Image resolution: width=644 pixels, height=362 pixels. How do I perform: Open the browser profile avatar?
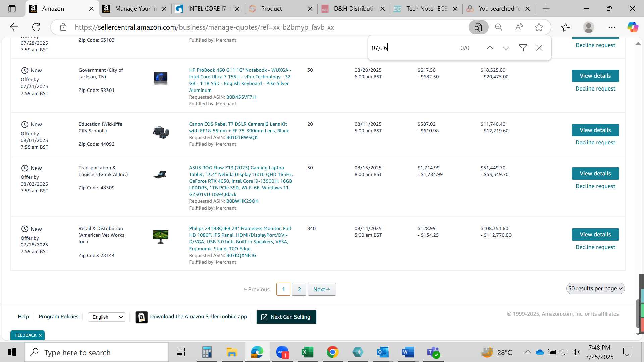[x=589, y=27]
